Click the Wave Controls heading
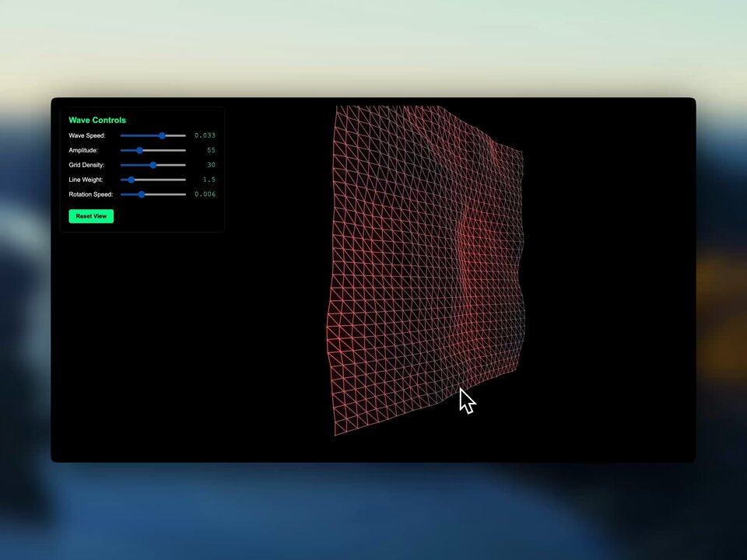The height and width of the screenshot is (560, 747). (97, 121)
